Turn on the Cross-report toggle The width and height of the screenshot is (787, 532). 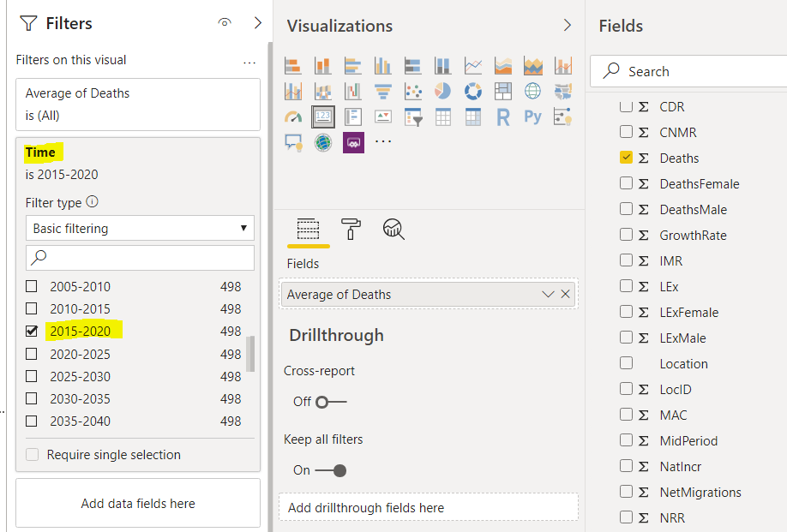point(331,402)
